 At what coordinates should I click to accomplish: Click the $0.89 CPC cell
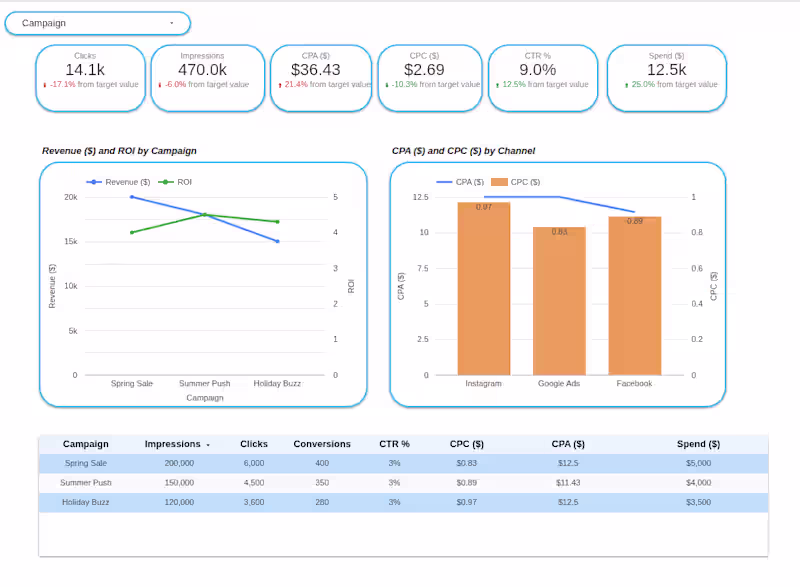[466, 482]
